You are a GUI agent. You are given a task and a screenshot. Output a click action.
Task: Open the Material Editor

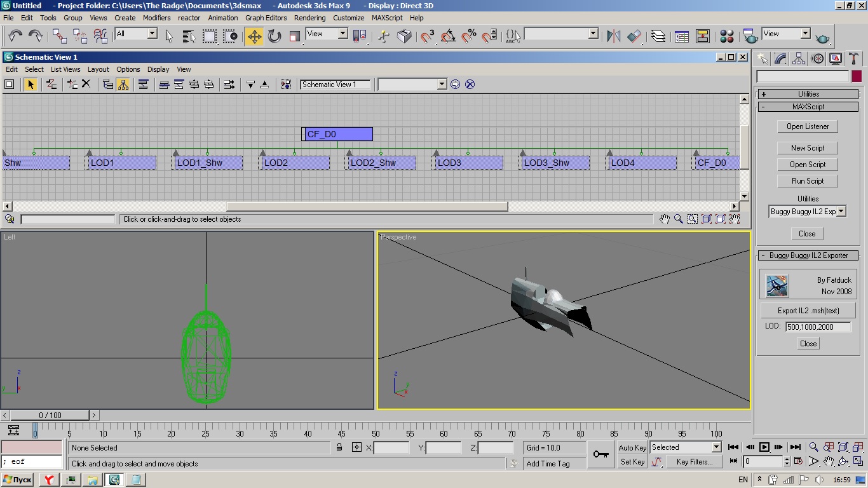click(727, 36)
